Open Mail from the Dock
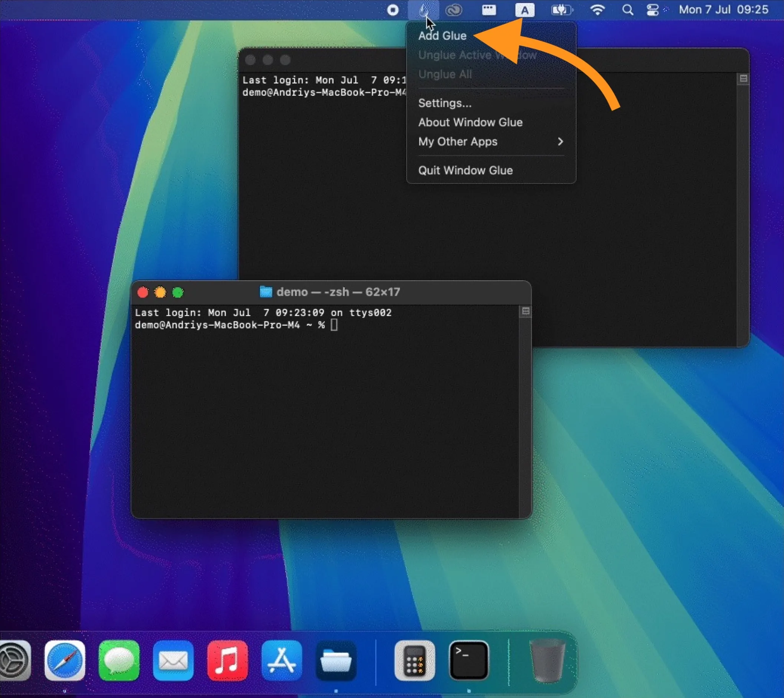Screen dimensions: 784x698 [173, 662]
